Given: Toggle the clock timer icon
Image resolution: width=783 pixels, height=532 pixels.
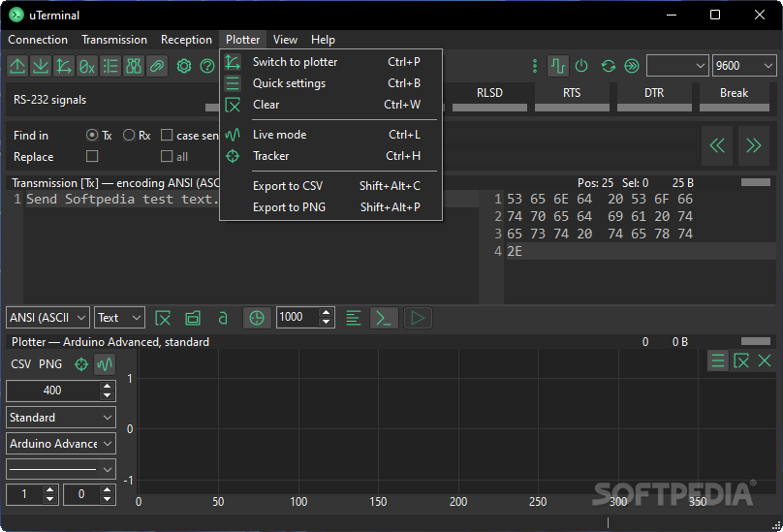Looking at the screenshot, I should click(257, 318).
